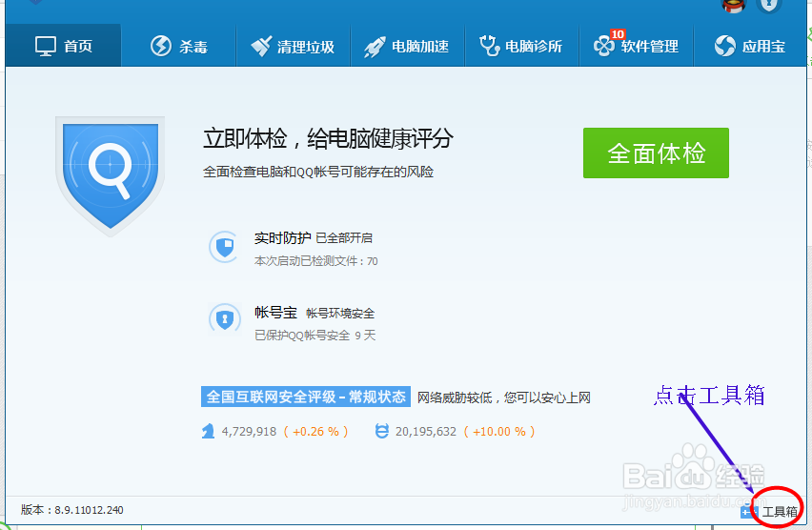Click the 帐号宝 lock shield icon
Image resolution: width=812 pixels, height=530 pixels.
point(224,318)
